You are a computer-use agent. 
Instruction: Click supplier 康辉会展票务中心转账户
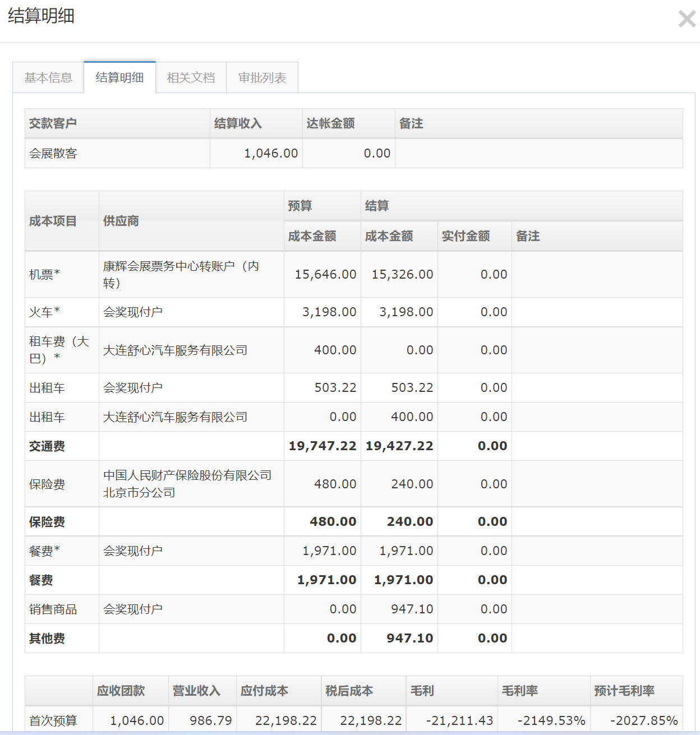pyautogui.click(x=181, y=274)
